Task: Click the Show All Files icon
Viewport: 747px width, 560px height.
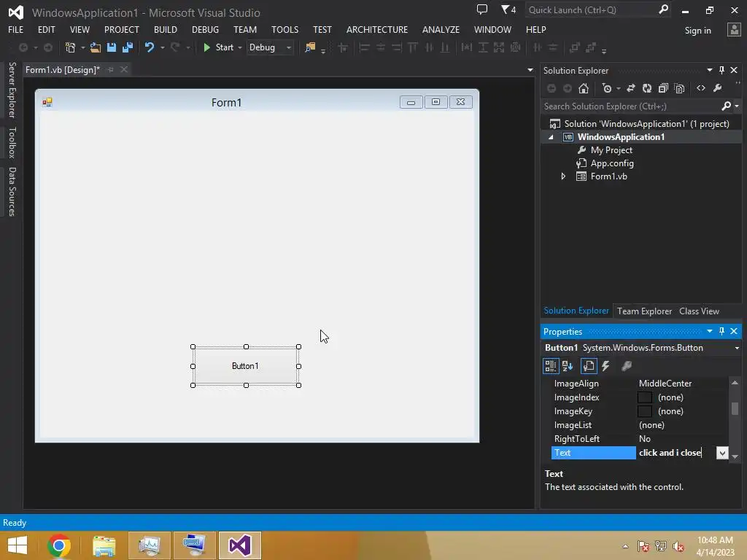Action: [679, 88]
